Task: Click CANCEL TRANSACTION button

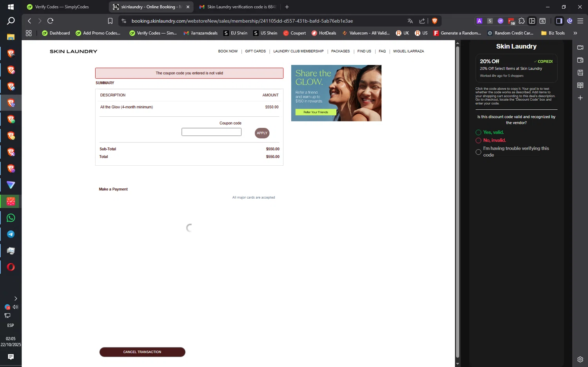Action: click(x=142, y=352)
